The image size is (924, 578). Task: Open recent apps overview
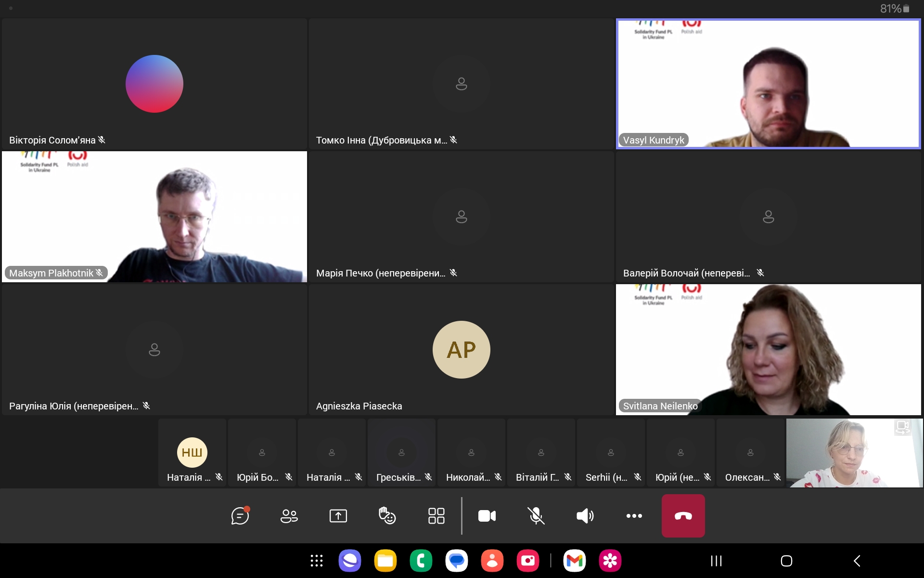click(716, 561)
